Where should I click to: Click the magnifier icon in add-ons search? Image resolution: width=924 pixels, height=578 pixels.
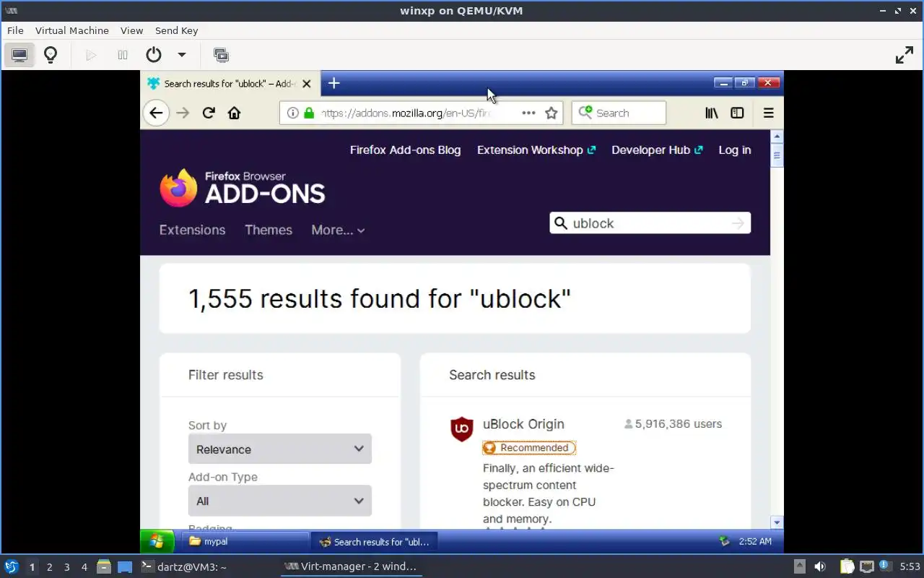[561, 223]
